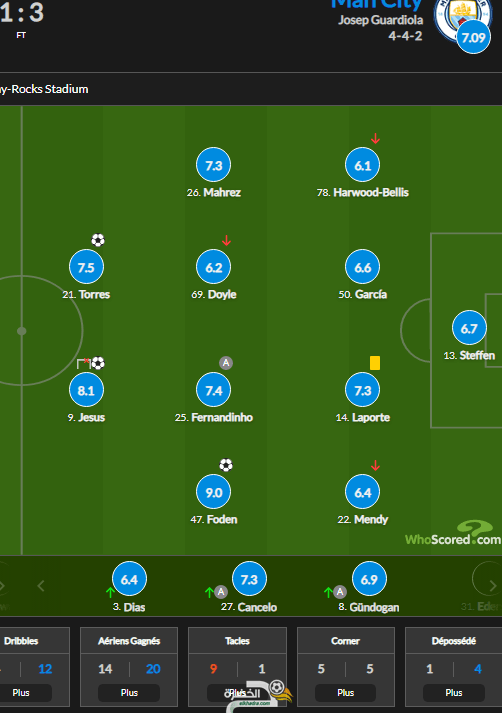Expand Plus under Corner stats
This screenshot has width=502, height=713.
coord(346,693)
